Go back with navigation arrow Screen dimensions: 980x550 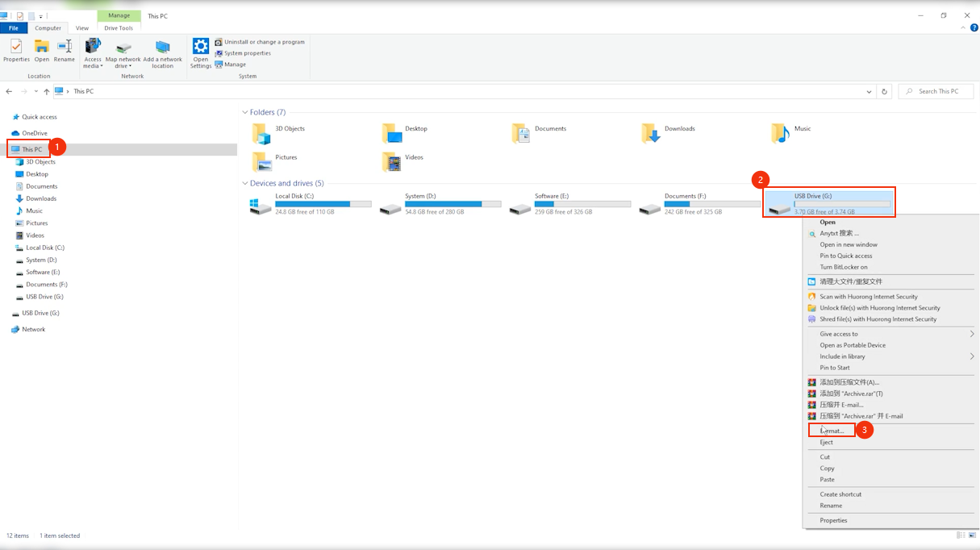pos(9,91)
